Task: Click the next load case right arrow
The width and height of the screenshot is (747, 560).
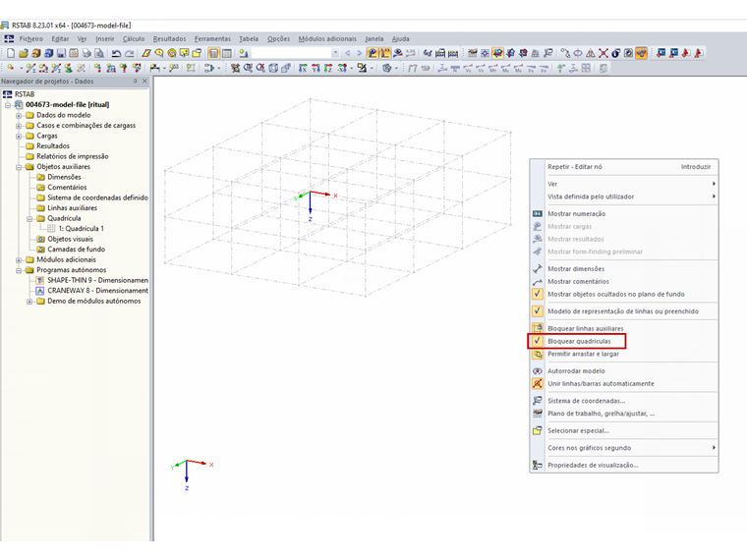Action: point(360,53)
